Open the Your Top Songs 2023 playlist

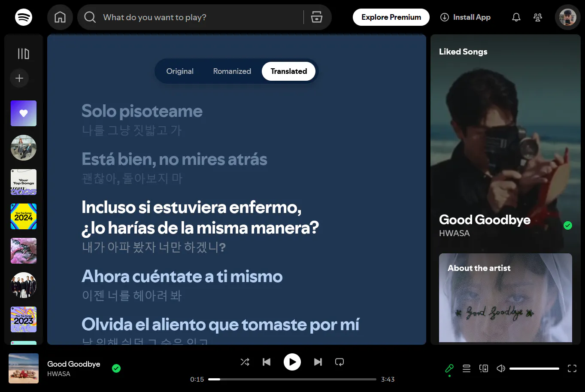pyautogui.click(x=24, y=319)
